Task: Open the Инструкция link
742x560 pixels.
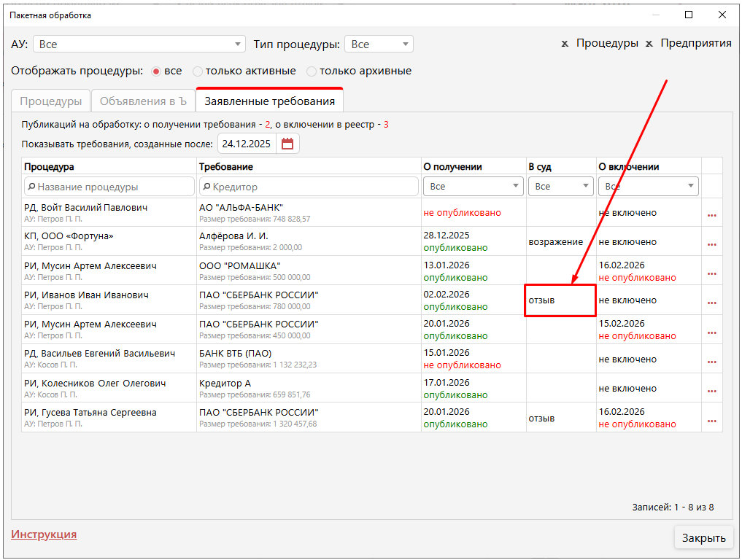Action: click(44, 534)
